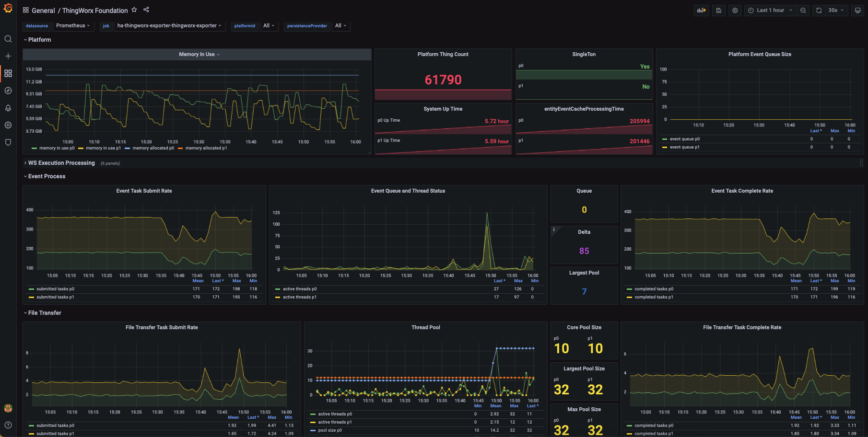Toggle event queue p1 legend series
The height and width of the screenshot is (437, 868).
pos(684,147)
